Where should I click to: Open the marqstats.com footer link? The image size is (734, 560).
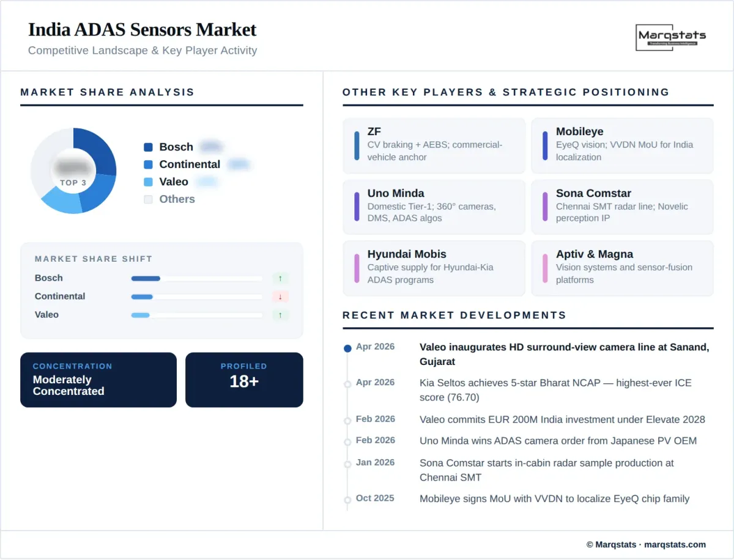675,543
